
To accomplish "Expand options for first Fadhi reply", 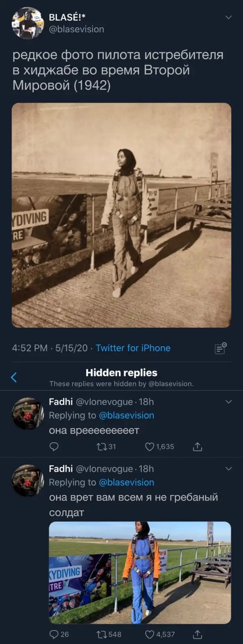I will pos(228,402).
